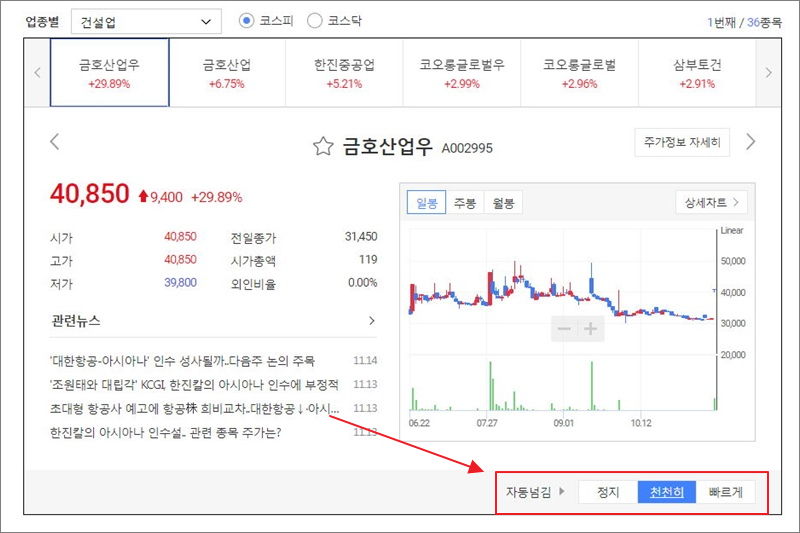This screenshot has width=800, height=533.
Task: Open the 건설업 sector dropdown
Action: (x=146, y=22)
